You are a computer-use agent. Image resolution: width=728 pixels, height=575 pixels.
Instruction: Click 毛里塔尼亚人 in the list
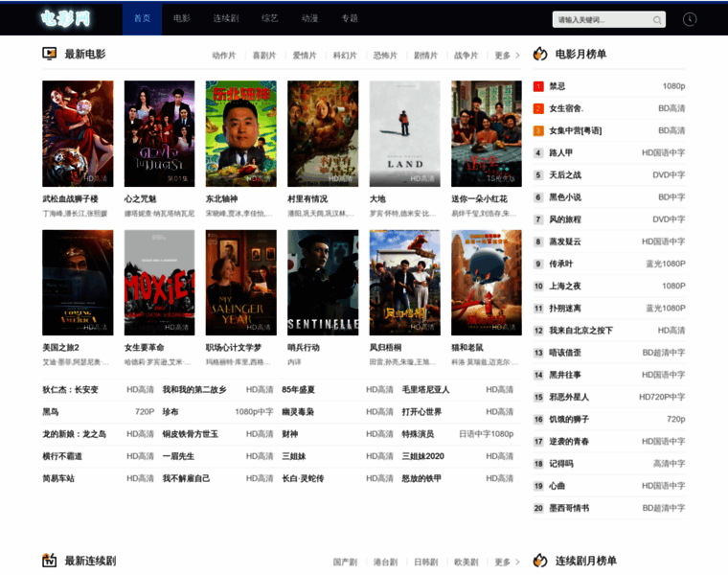(x=425, y=390)
